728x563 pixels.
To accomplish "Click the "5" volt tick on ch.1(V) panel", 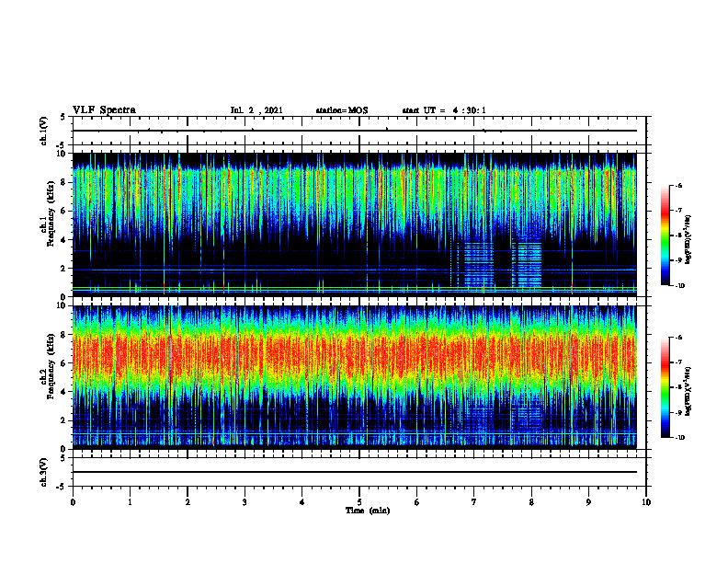I will (63, 117).
